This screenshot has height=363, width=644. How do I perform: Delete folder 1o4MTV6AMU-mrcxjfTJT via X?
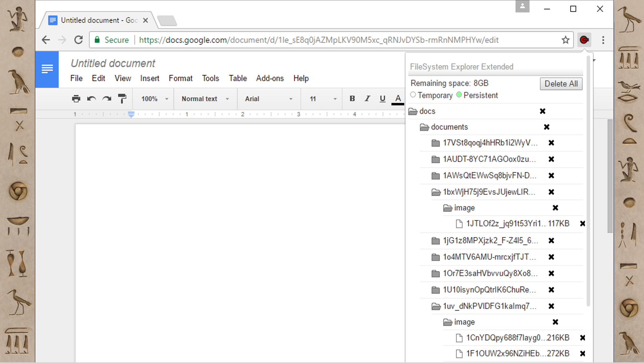pos(551,257)
